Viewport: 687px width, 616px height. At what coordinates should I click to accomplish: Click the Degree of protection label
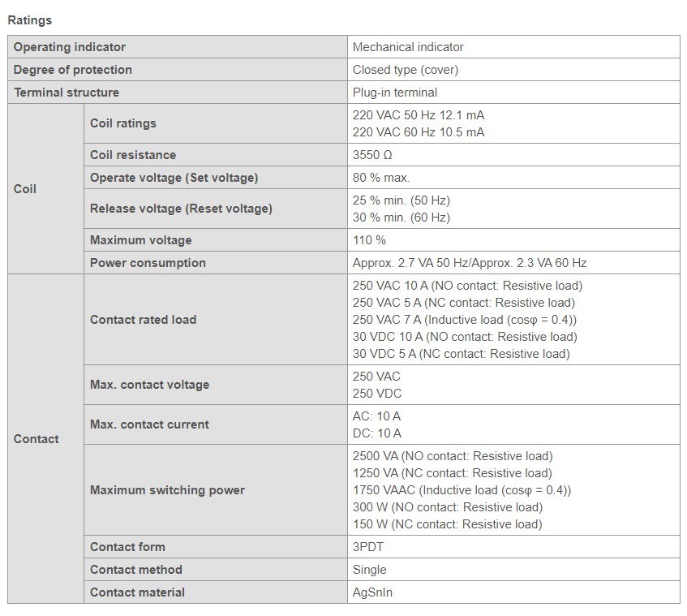(x=73, y=70)
